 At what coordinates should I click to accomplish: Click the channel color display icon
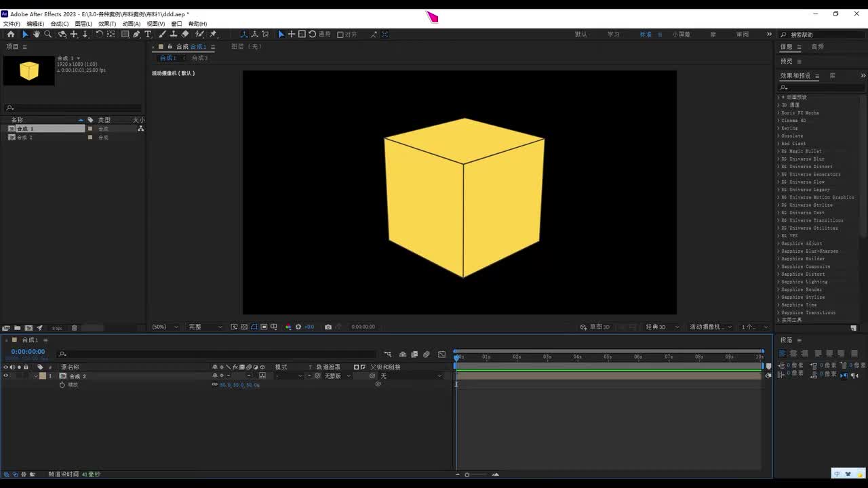point(288,327)
